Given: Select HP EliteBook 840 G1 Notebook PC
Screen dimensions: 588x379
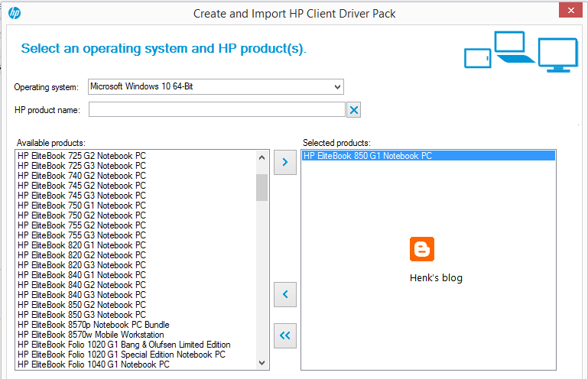Looking at the screenshot, I should [x=82, y=275].
